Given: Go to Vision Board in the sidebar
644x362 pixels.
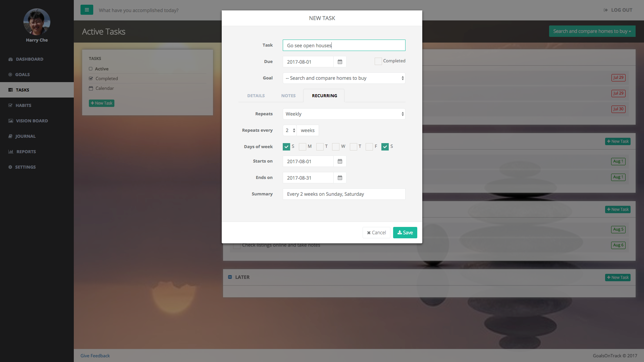Looking at the screenshot, I should [x=32, y=121].
